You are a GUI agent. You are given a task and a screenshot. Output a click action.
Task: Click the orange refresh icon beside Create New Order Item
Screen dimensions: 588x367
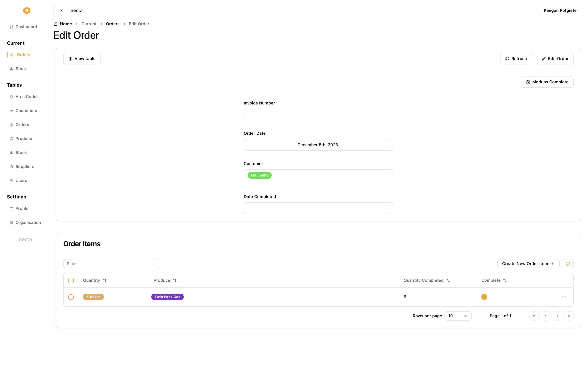coord(568,264)
